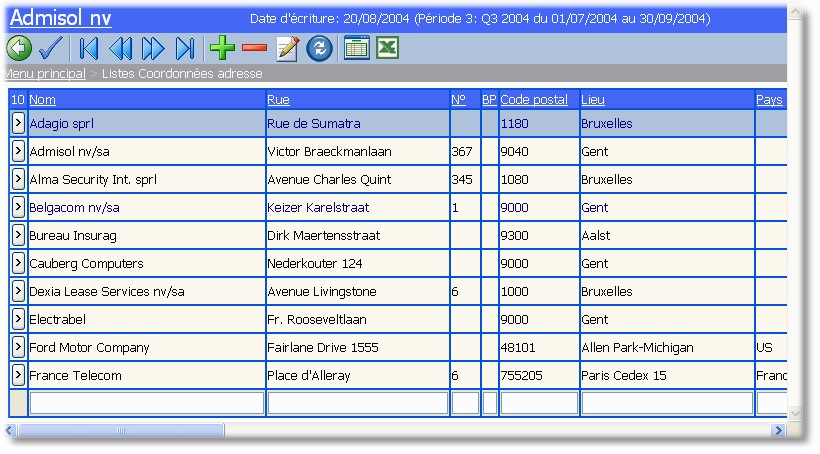The width and height of the screenshot is (820, 454).
Task: Click the Rue filter input field
Action: [x=358, y=403]
